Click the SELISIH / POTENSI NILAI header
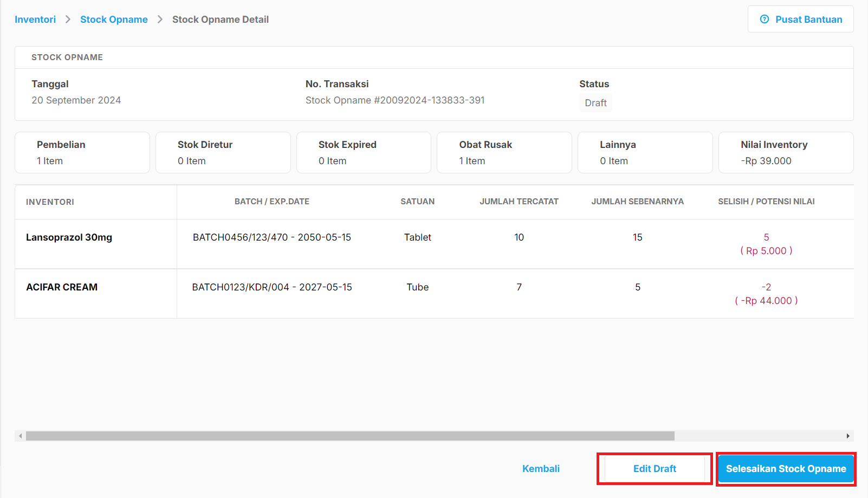868x498 pixels. tap(766, 202)
